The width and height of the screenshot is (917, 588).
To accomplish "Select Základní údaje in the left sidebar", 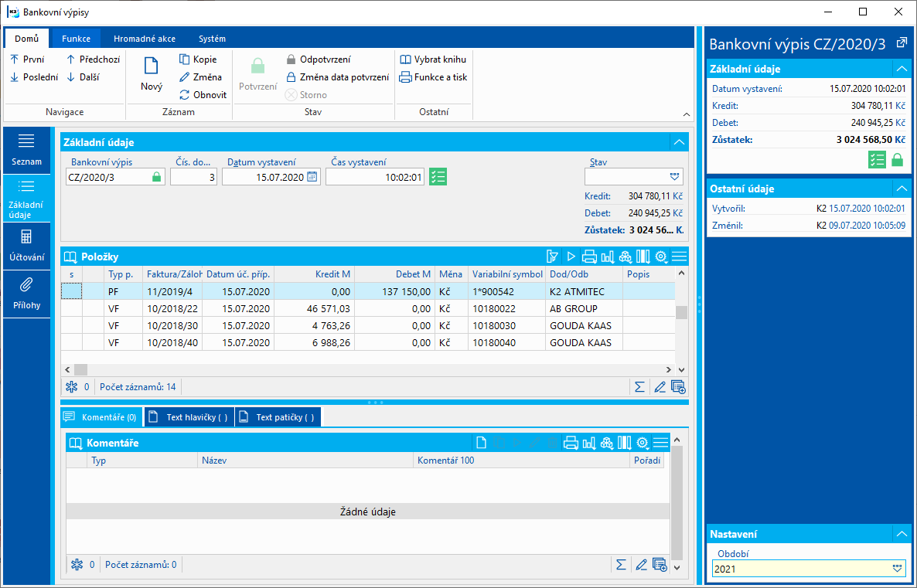I will (x=26, y=198).
